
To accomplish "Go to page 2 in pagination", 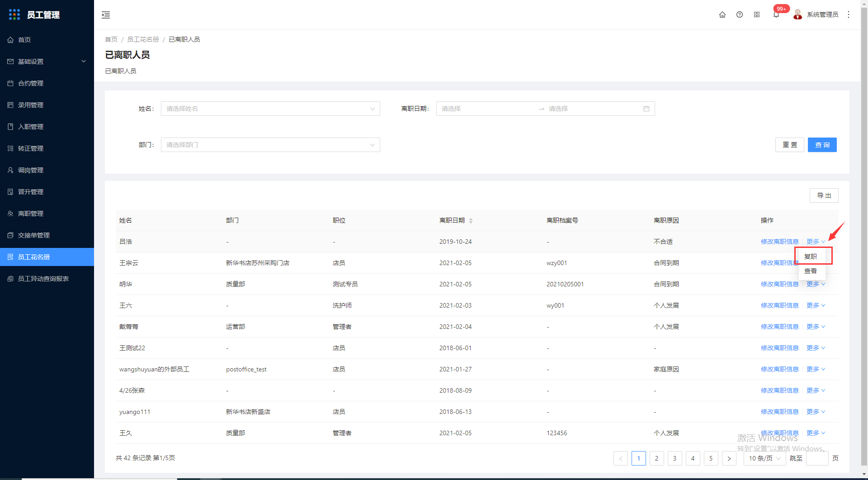I will [x=657, y=458].
